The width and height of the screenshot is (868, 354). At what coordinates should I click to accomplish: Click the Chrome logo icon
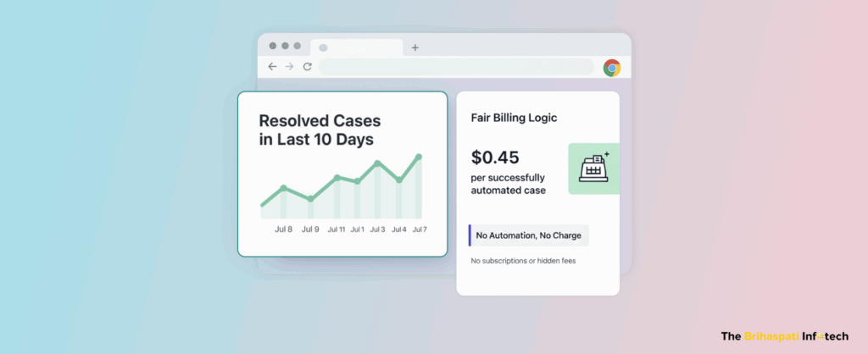click(612, 68)
